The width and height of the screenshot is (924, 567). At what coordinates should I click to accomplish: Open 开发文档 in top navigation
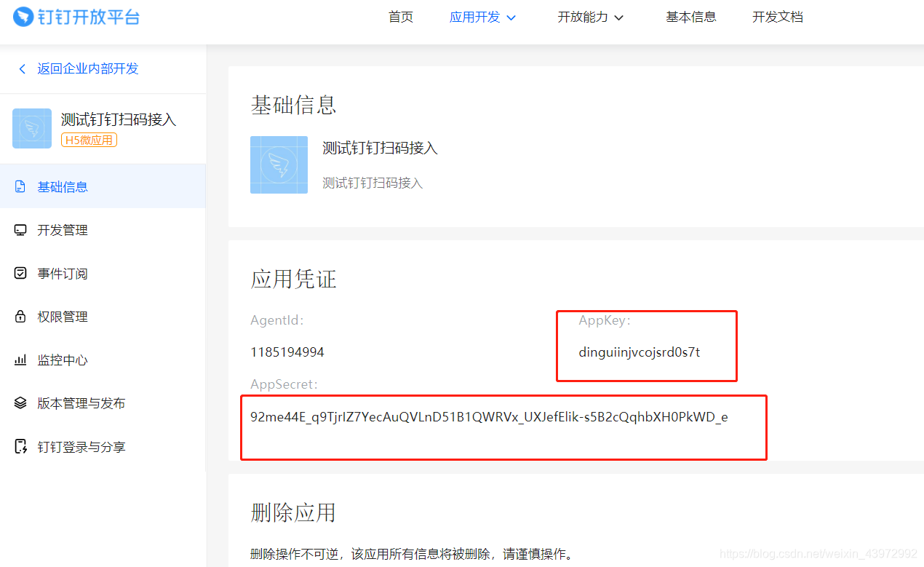pos(778,17)
